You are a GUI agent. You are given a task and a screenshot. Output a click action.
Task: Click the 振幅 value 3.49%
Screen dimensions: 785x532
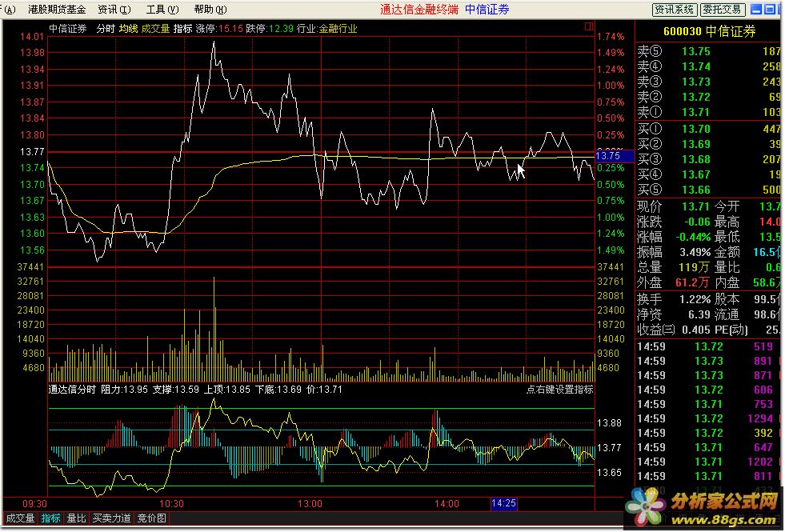(x=695, y=252)
